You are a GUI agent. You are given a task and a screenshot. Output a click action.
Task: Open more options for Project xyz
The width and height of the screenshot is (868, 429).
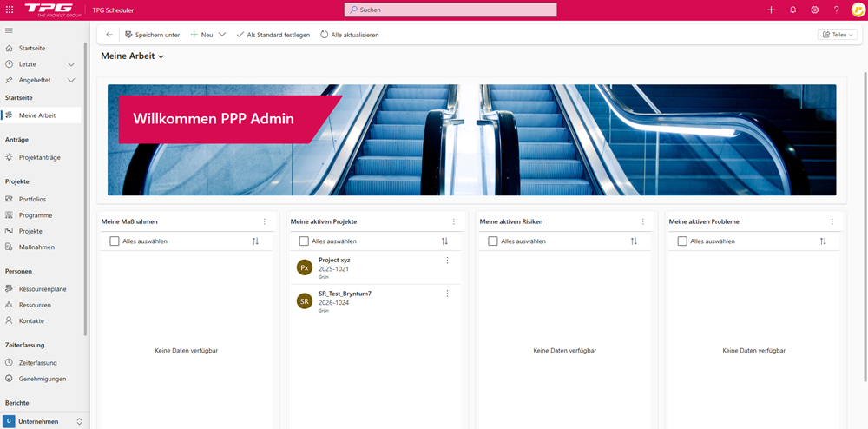[448, 261]
